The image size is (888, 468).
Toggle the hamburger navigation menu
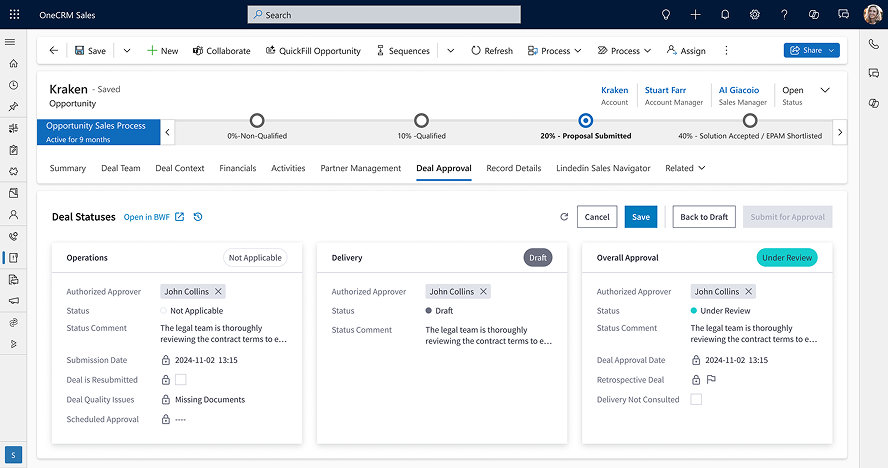point(10,42)
